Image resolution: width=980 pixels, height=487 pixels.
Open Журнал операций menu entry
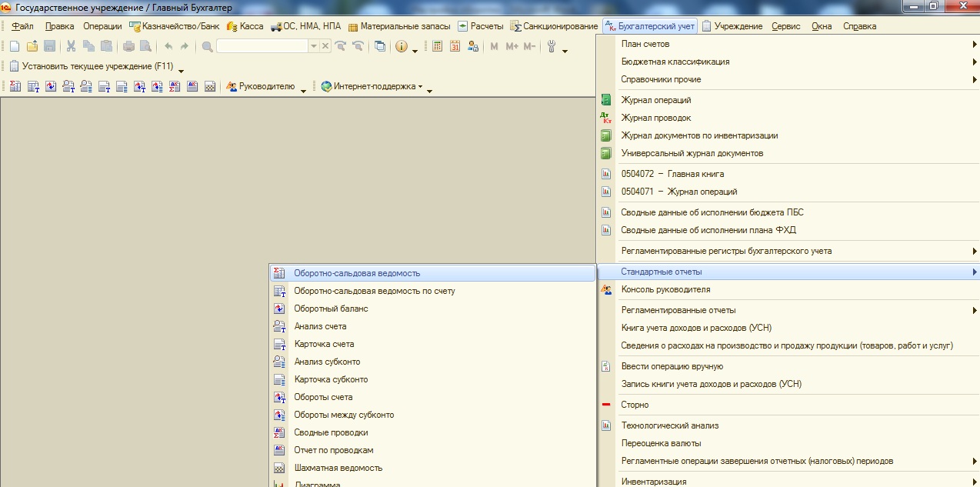(656, 100)
